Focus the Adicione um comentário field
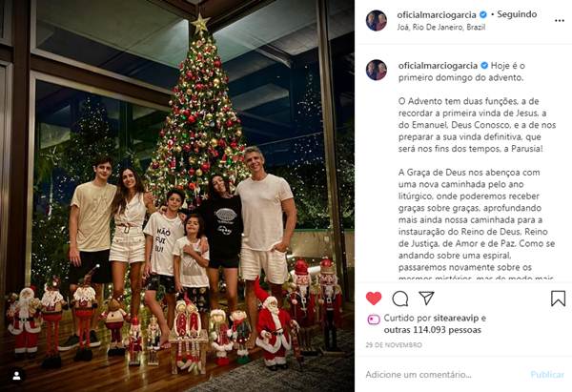The width and height of the screenshot is (572, 392). coord(419,375)
